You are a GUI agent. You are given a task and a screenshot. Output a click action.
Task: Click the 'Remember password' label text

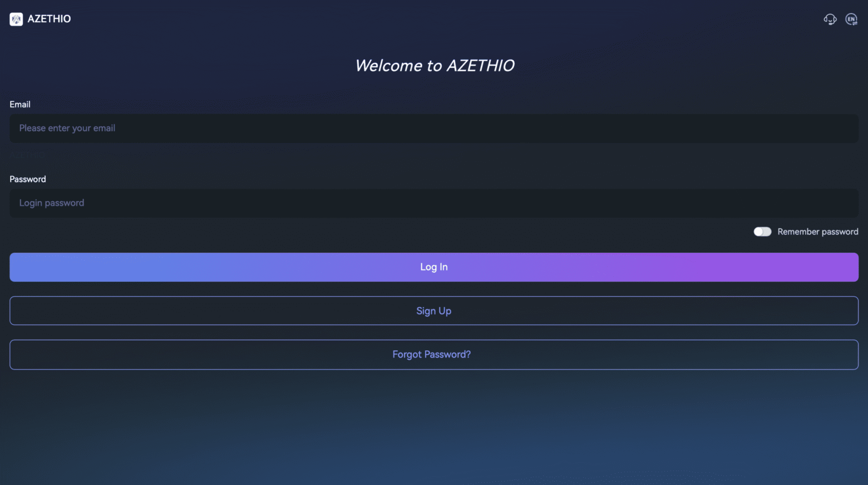click(x=817, y=232)
